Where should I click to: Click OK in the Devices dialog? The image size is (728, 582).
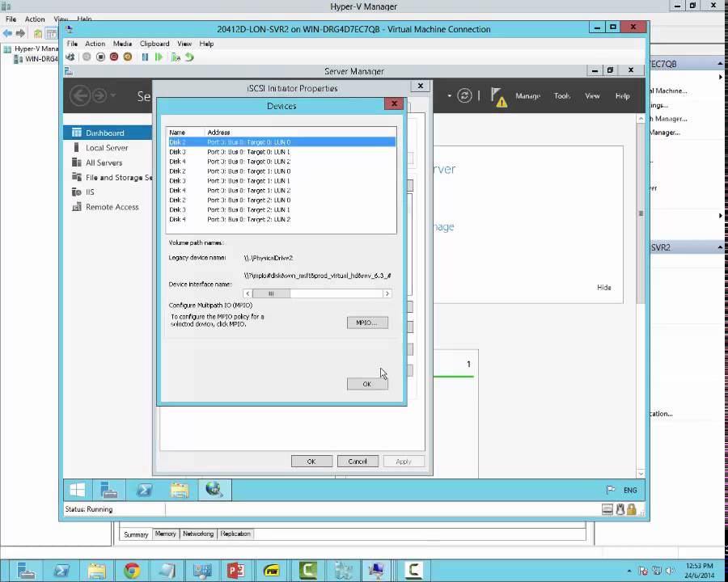pyautogui.click(x=367, y=384)
